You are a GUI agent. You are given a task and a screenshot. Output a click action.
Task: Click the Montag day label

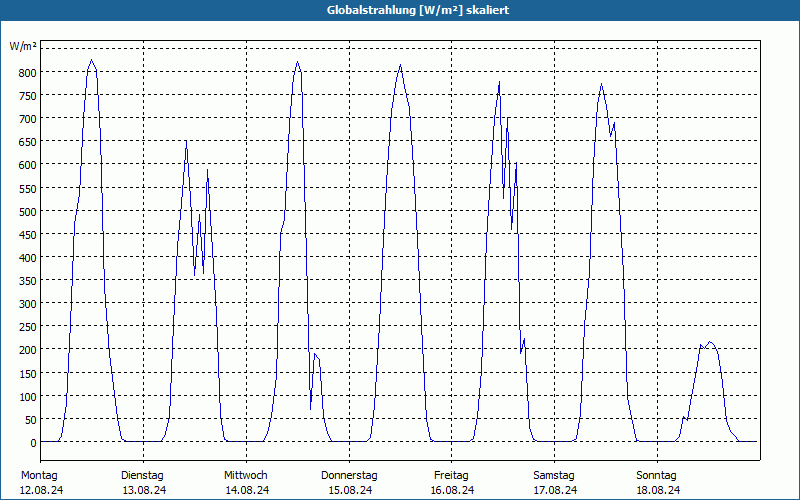click(x=39, y=476)
